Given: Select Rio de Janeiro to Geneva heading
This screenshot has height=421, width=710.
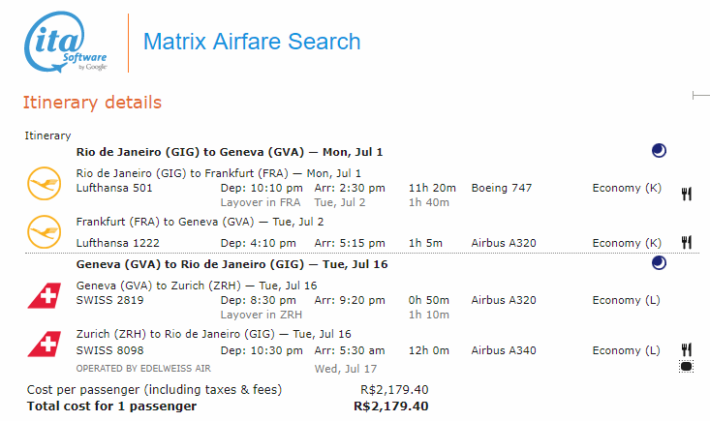Looking at the screenshot, I should (229, 152).
